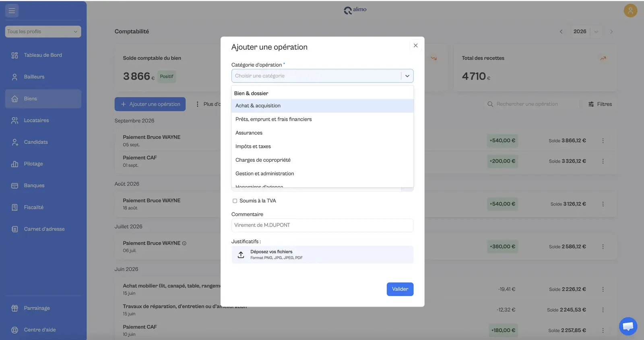This screenshot has height=340, width=644.
Task: Open Fiscalité in sidebar
Action: coord(43,207)
